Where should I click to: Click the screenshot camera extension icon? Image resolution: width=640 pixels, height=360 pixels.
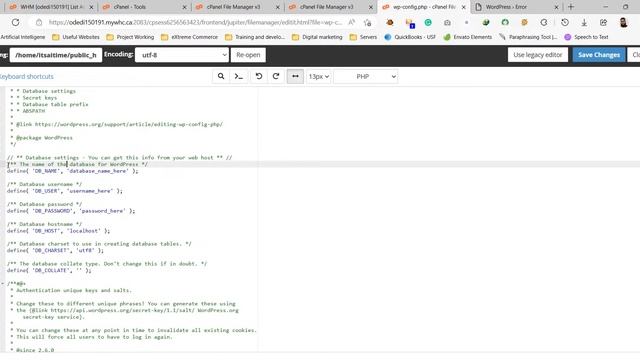pyautogui.click(x=447, y=22)
